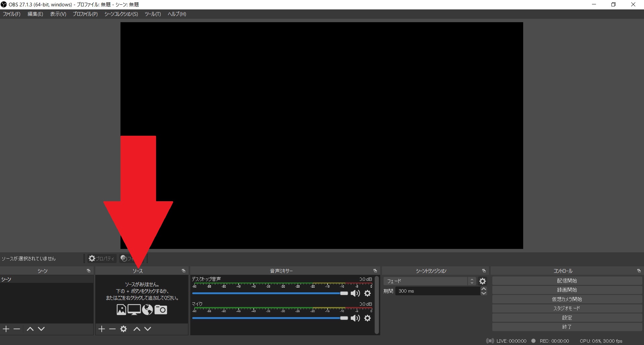This screenshot has height=345, width=644.
Task: Start streaming with 配信開始
Action: [x=567, y=281]
